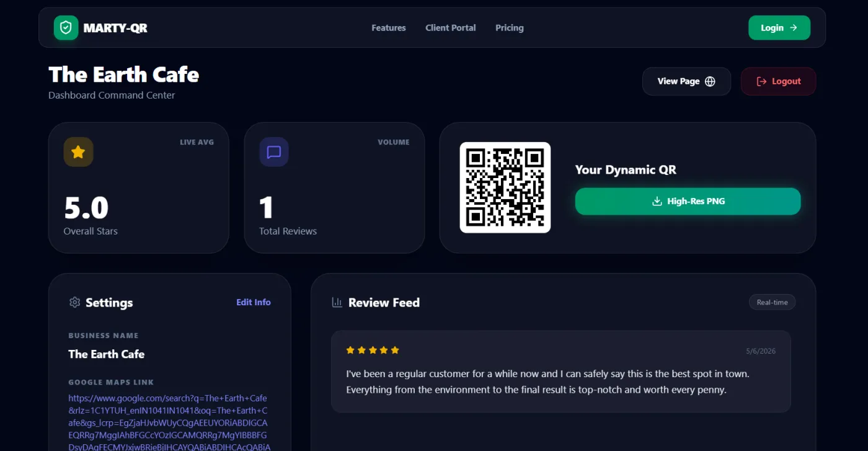Click The Earth Cafe business name value
868x451 pixels.
(107, 354)
